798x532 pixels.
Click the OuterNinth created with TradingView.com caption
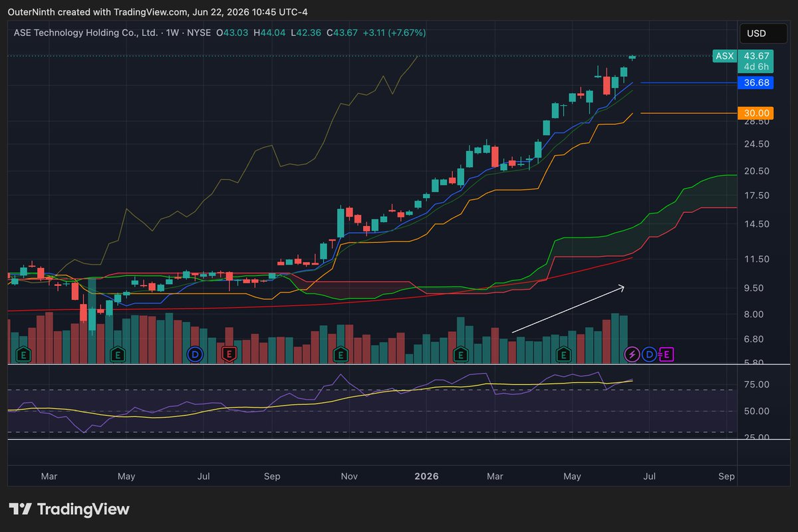(x=157, y=12)
